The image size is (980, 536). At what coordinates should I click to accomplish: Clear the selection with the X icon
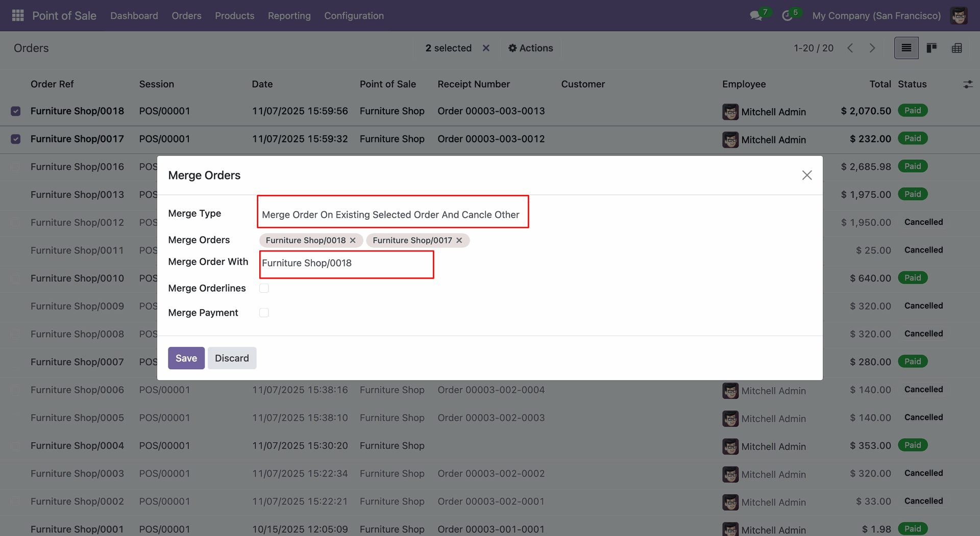[x=486, y=48]
